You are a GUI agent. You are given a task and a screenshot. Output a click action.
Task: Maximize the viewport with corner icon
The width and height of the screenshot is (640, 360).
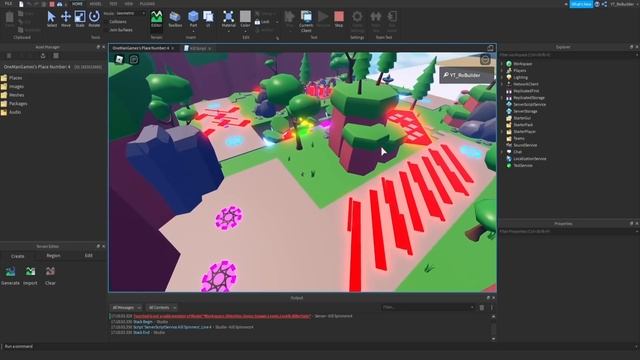491,48
